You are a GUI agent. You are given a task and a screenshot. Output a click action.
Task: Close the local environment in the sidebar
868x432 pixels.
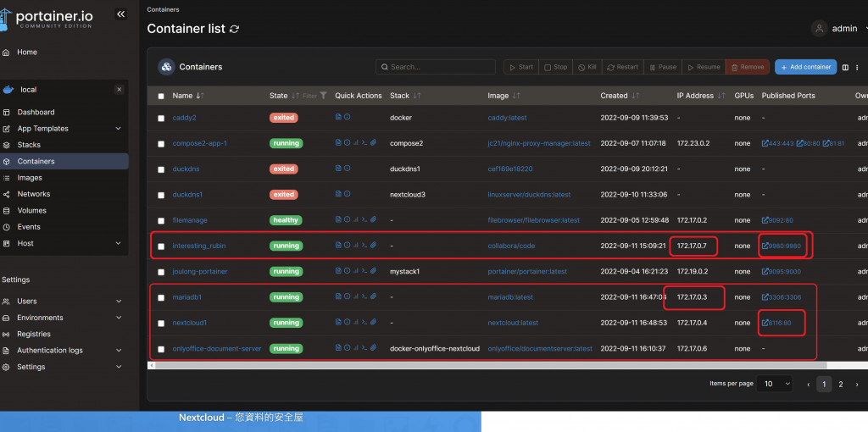119,90
